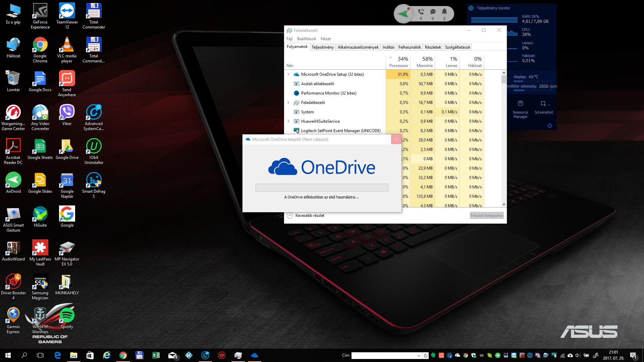Viewport: 644px width, 362px height.
Task: Click the power icon in the performance monitor widget
Action: point(549,126)
